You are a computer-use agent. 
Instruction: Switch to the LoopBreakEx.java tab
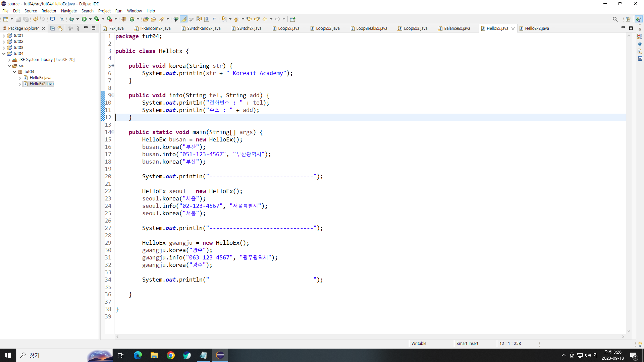(371, 28)
